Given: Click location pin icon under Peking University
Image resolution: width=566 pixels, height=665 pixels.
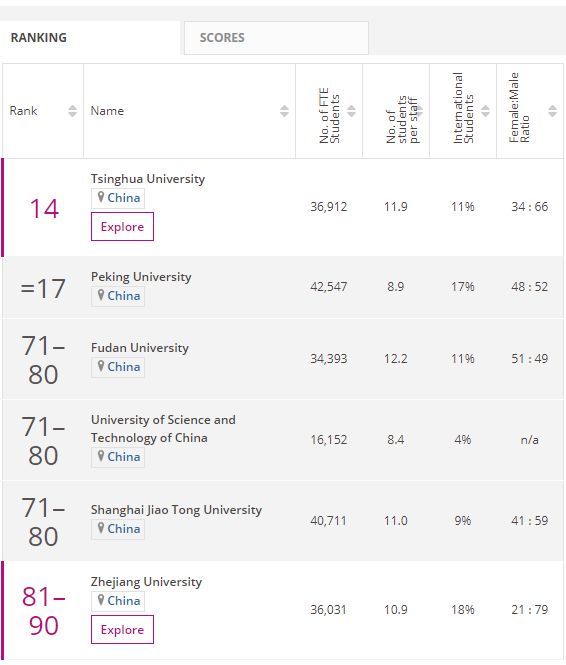Looking at the screenshot, I should click(x=101, y=295).
